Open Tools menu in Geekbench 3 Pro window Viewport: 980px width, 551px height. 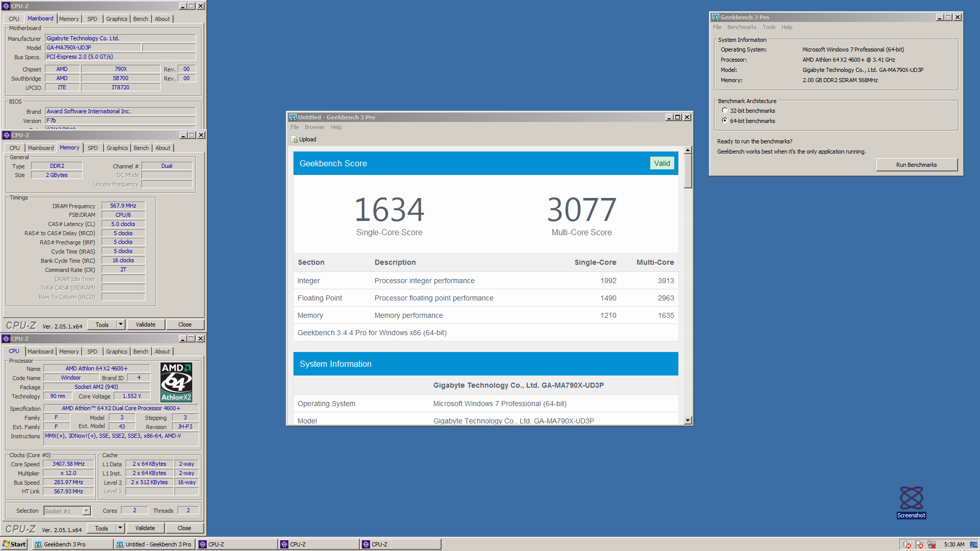(x=769, y=28)
